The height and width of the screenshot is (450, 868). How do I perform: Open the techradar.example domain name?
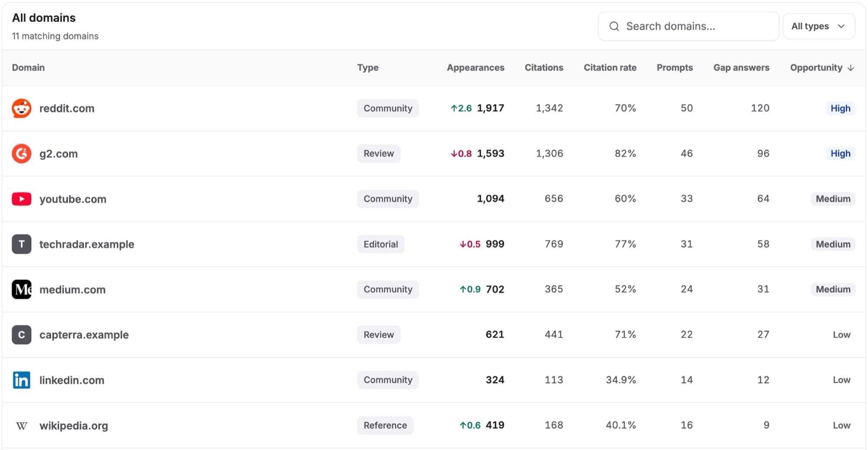click(87, 244)
